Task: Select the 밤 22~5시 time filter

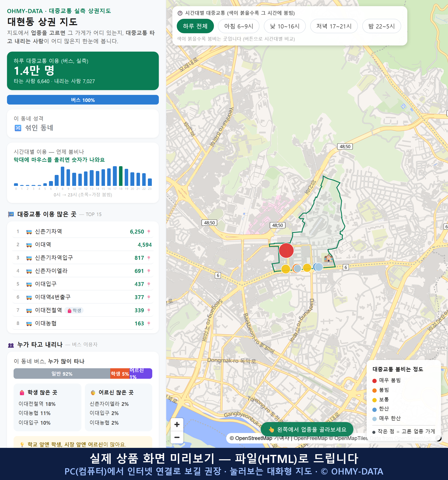Action: [x=381, y=26]
